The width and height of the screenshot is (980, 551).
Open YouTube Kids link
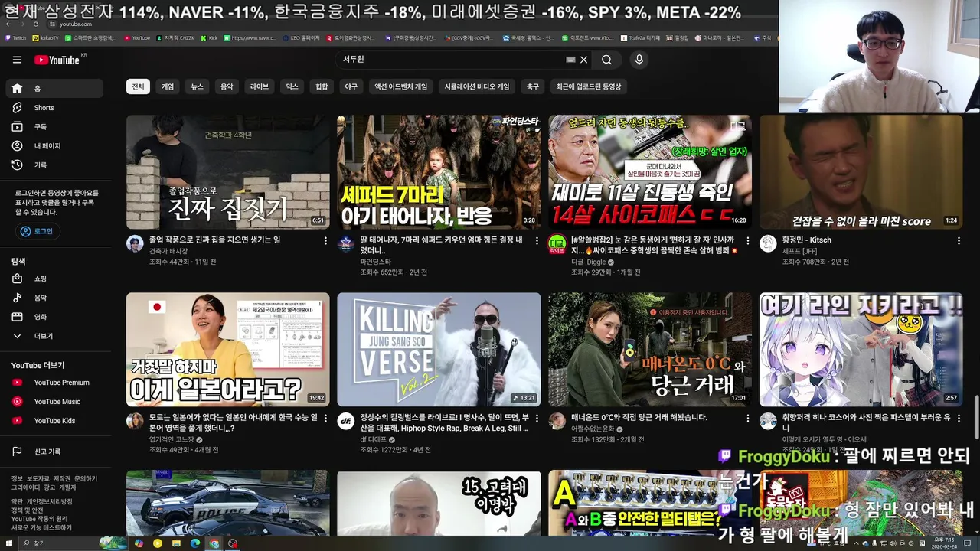54,421
